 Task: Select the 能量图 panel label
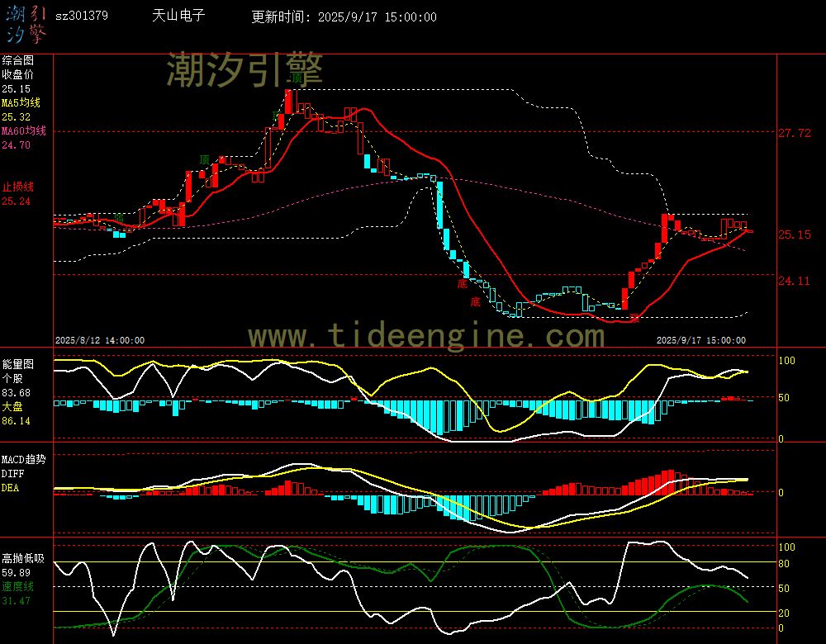18,364
